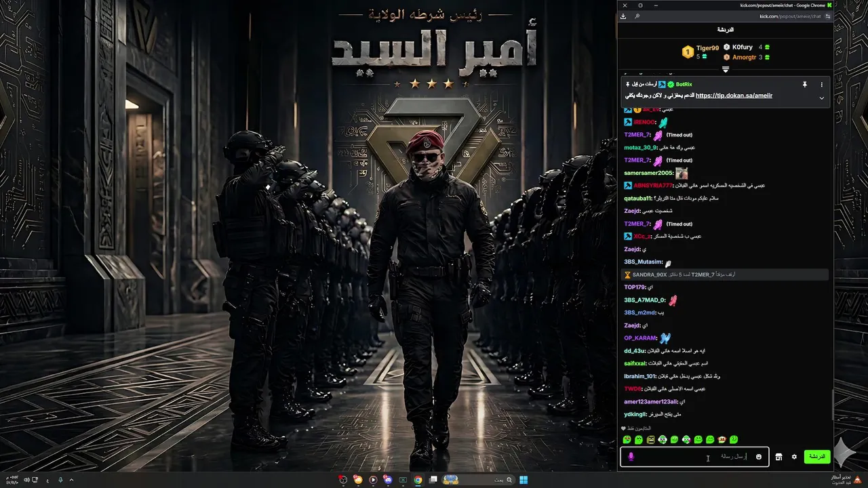Open Google Chrome from the taskbar
This screenshot has height=488, width=868.
tap(418, 480)
